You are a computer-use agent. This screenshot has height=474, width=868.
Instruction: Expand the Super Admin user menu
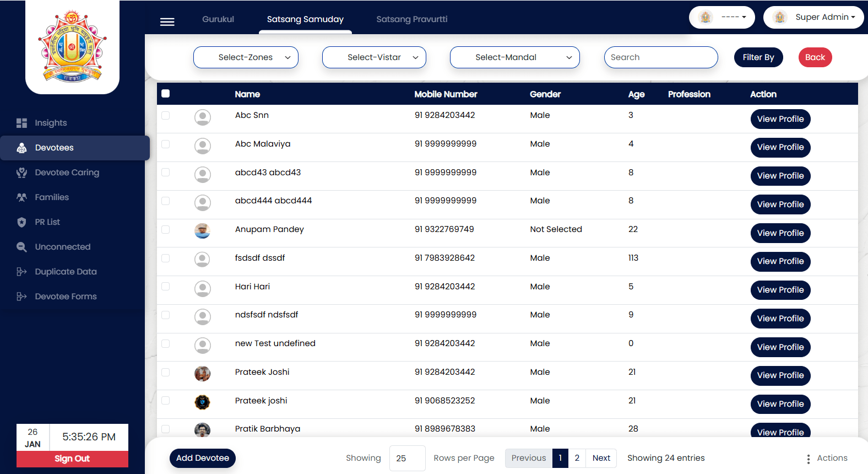coord(813,18)
